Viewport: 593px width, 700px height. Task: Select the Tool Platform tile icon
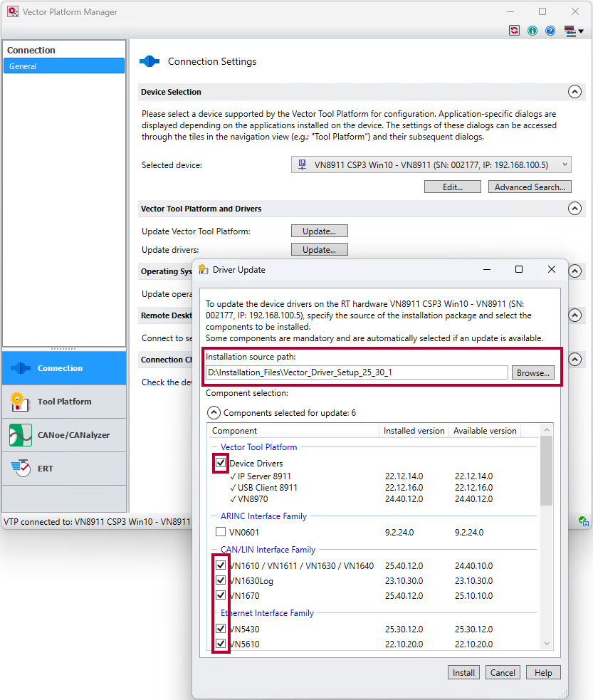point(20,402)
